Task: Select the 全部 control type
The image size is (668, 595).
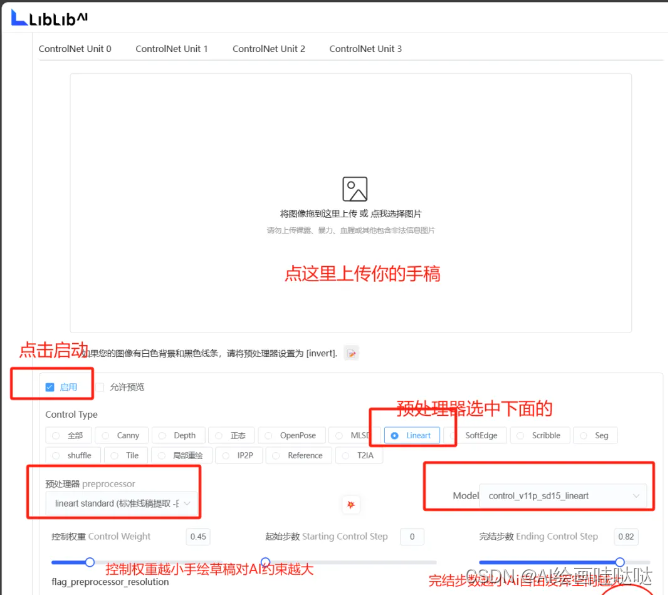Action: [x=69, y=435]
